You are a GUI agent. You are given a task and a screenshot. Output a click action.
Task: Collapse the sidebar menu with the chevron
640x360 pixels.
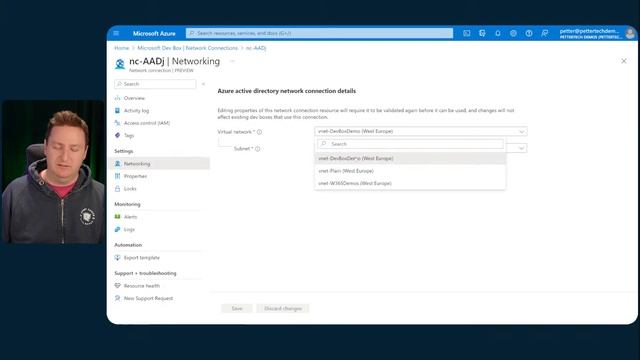(x=203, y=84)
